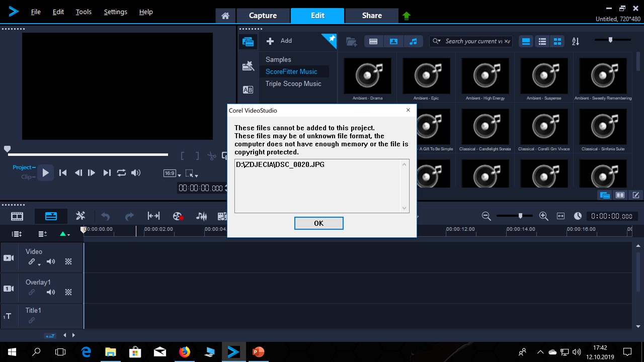Sort library clips with the sort icon

pos(576,42)
